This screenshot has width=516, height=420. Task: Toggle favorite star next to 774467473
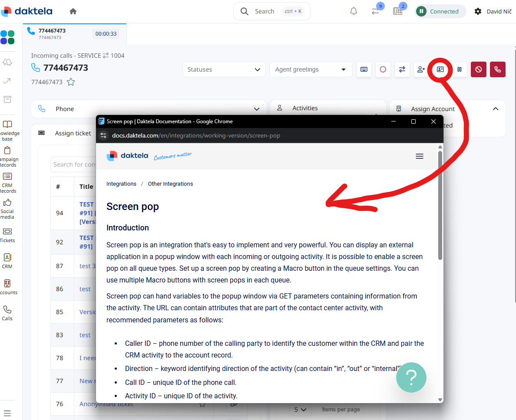[x=71, y=82]
